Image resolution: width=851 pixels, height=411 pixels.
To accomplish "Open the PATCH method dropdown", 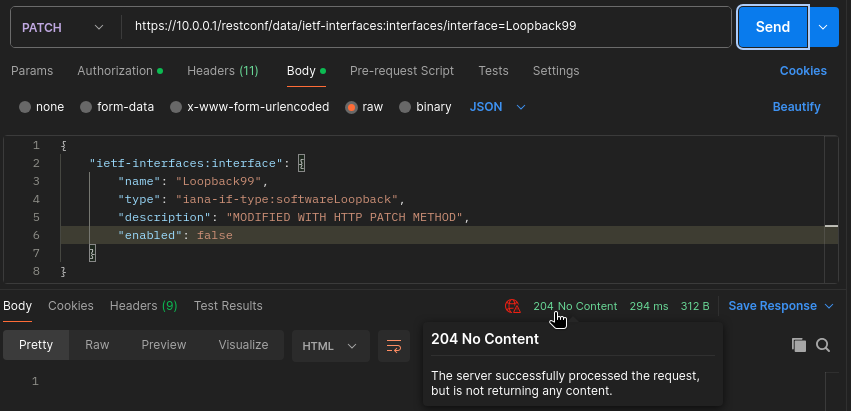I will click(x=62, y=27).
